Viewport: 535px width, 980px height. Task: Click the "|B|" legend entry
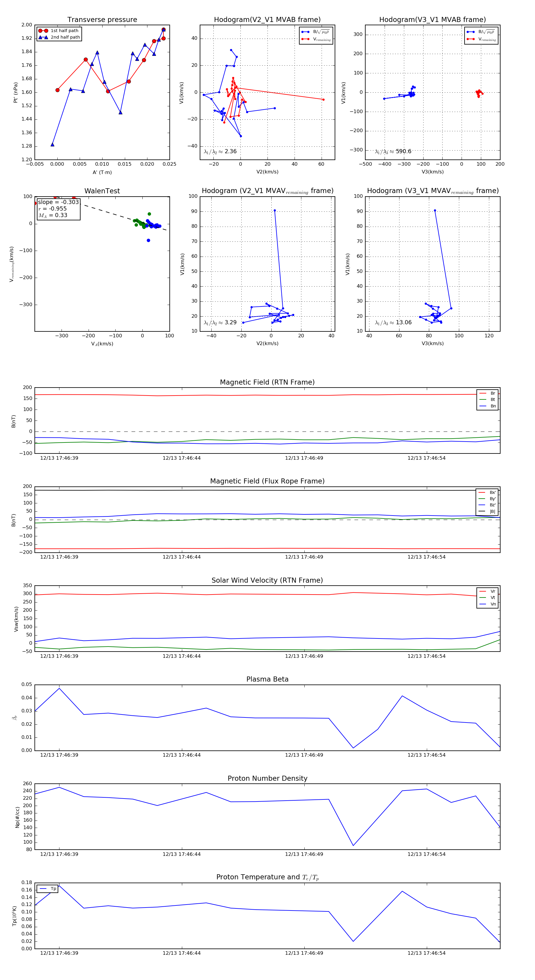tap(487, 512)
